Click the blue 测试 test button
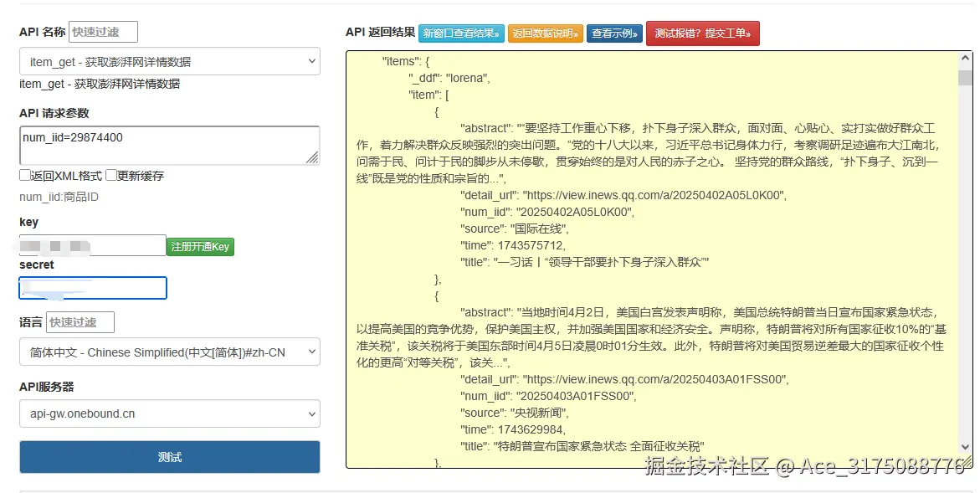This screenshot has height=493, width=980. coord(169,459)
